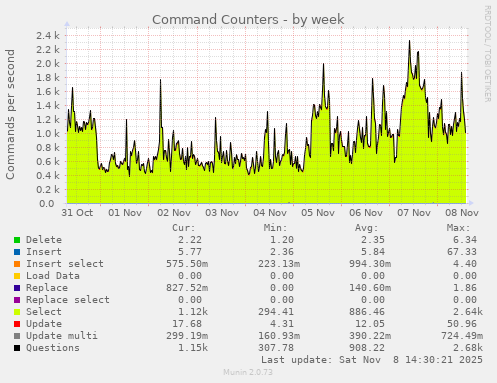
Task: Click the purple Replace select legend swatch
Action: click(17, 300)
